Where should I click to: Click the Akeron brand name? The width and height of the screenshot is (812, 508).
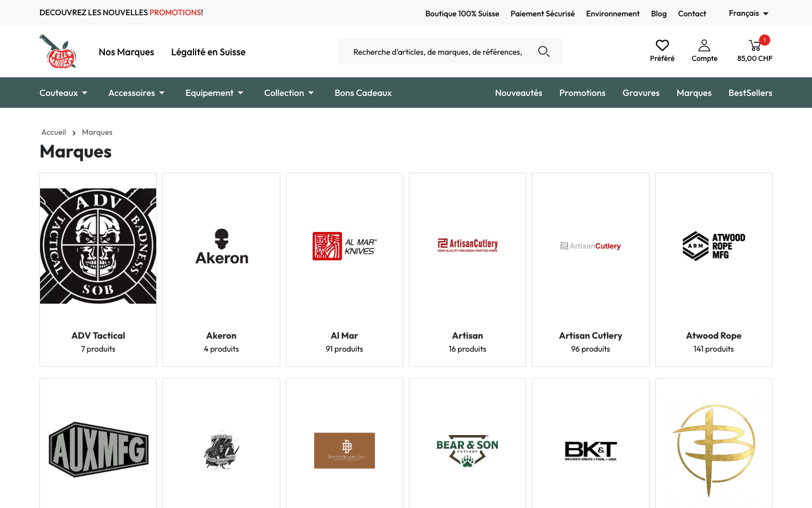pyautogui.click(x=222, y=335)
